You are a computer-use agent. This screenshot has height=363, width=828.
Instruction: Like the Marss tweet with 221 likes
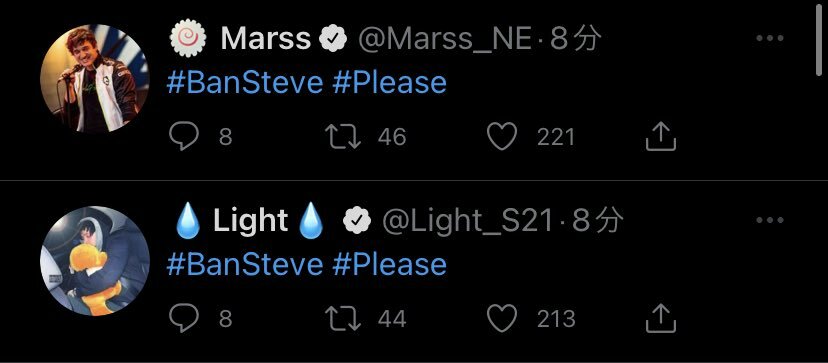coord(502,137)
